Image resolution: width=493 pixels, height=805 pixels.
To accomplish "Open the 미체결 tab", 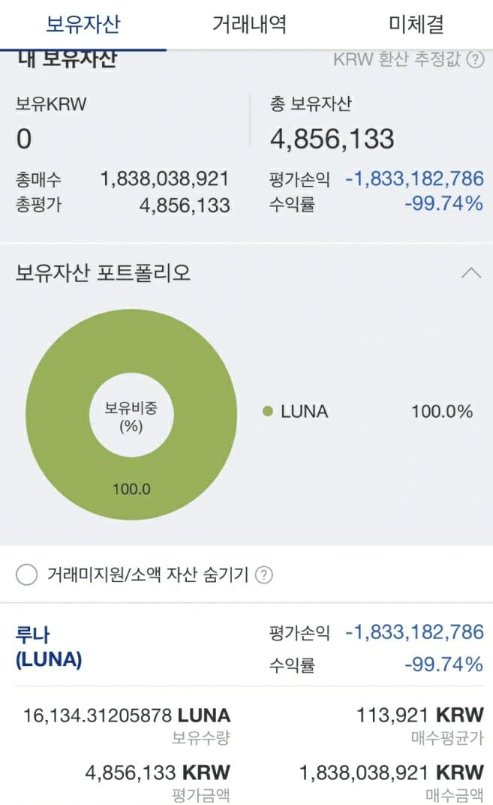I will tap(416, 24).
